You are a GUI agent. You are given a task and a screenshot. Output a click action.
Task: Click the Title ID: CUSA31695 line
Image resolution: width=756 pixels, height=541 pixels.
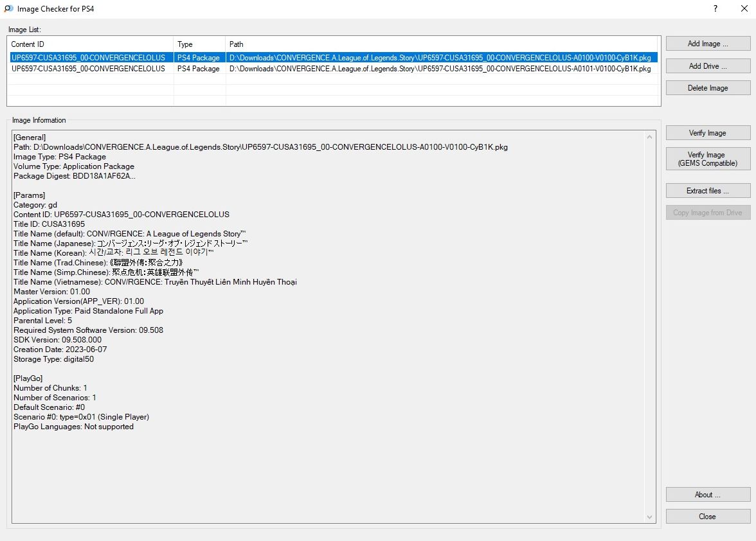49,224
